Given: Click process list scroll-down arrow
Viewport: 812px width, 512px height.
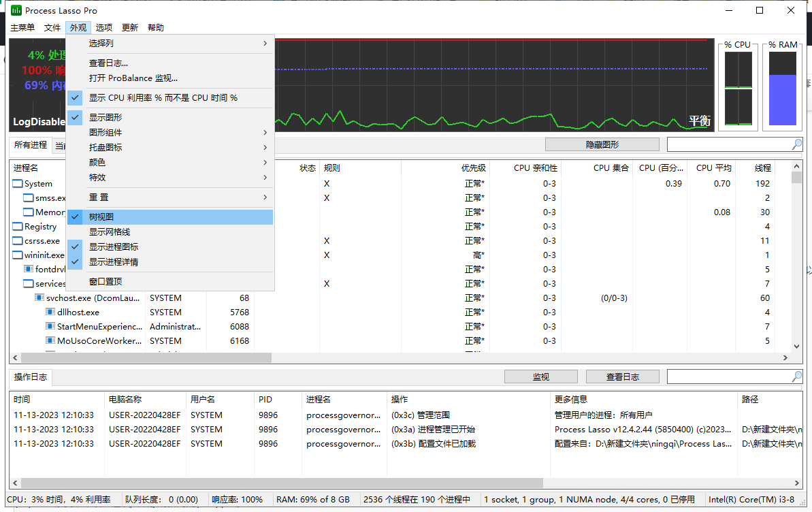Looking at the screenshot, I should coord(796,347).
